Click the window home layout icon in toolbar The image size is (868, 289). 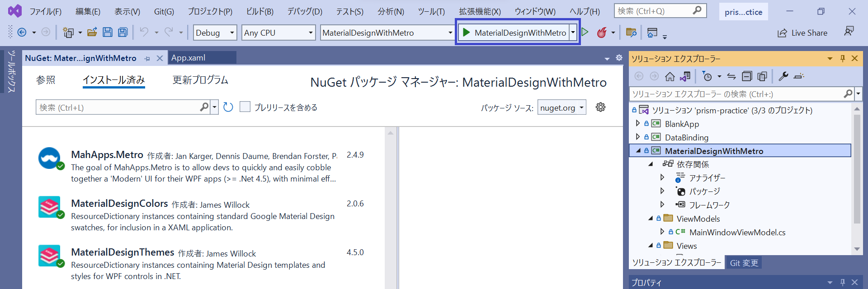[652, 33]
